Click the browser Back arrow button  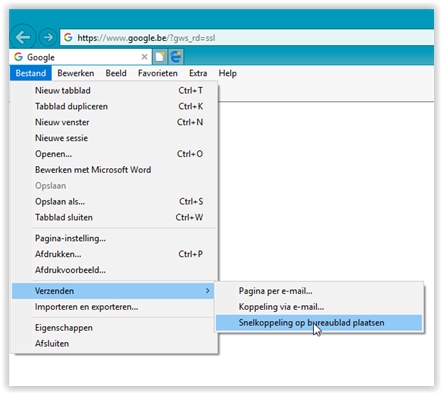[23, 37]
